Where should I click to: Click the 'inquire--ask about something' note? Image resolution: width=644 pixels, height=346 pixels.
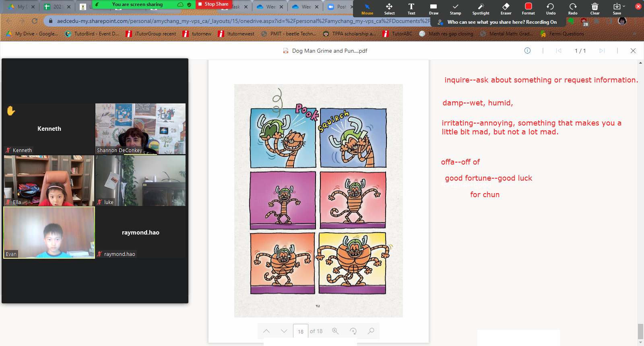pos(541,80)
